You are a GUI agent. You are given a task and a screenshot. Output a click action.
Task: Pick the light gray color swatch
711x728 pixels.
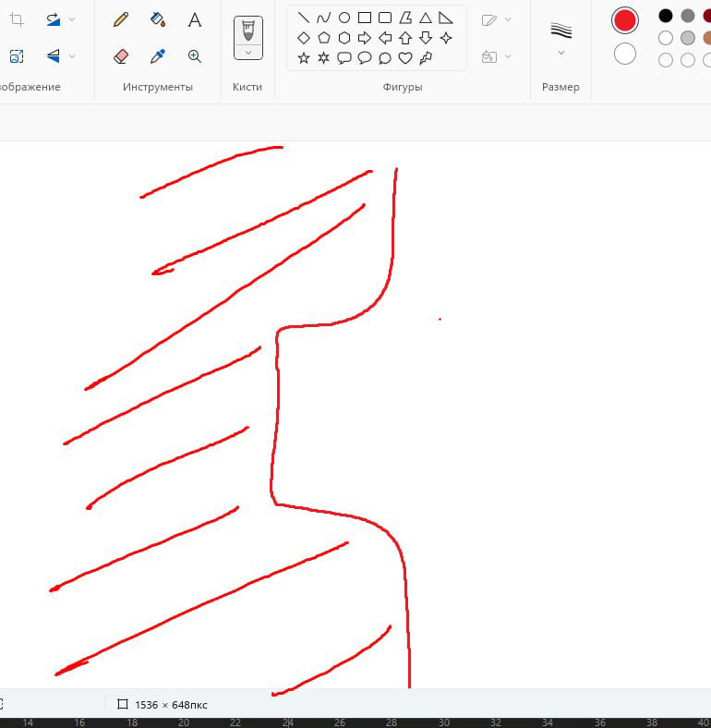point(688,38)
